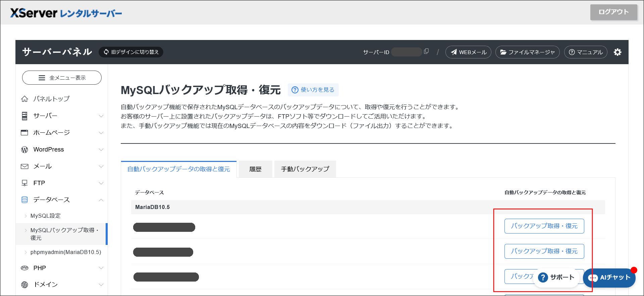Click the PHP icon in sidebar
This screenshot has width=644, height=296.
click(24, 268)
